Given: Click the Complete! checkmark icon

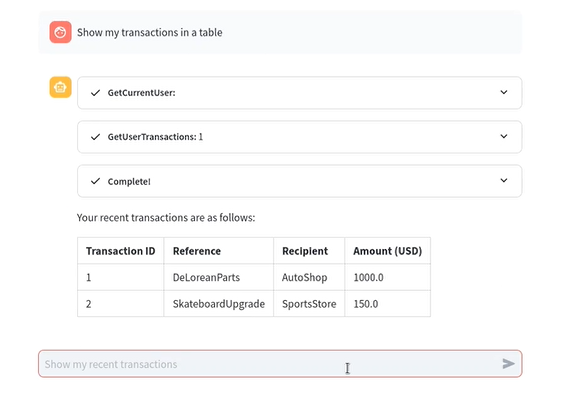Looking at the screenshot, I should pyautogui.click(x=95, y=181).
